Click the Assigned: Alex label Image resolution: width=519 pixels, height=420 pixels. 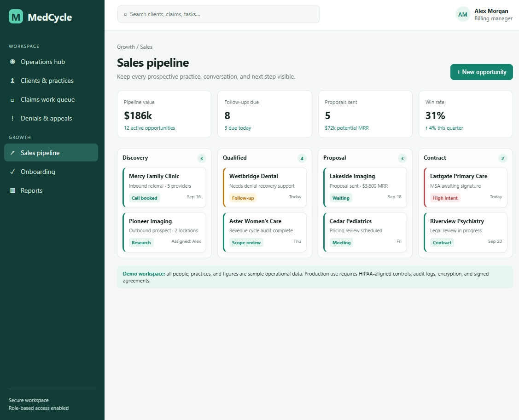pos(186,242)
